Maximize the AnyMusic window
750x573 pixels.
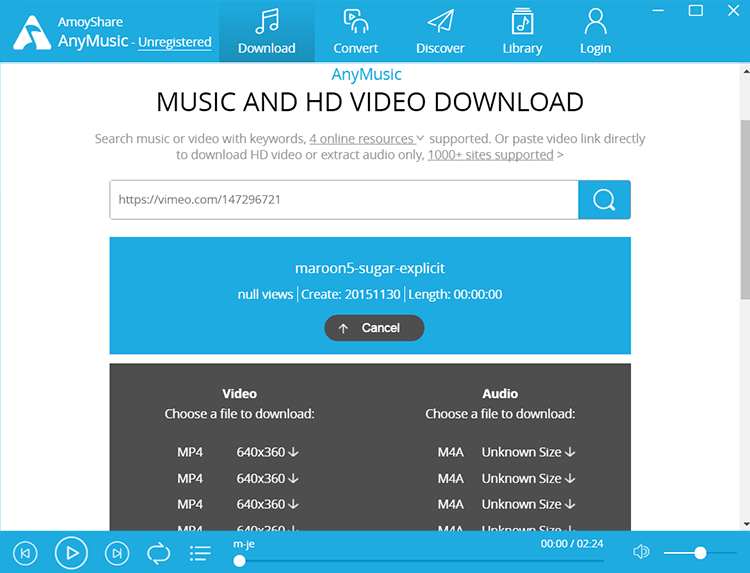(695, 11)
